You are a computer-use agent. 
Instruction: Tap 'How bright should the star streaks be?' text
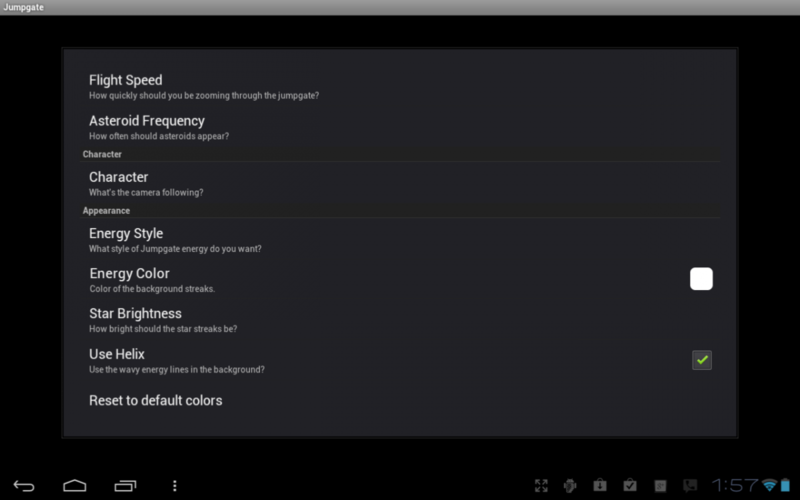pos(163,329)
